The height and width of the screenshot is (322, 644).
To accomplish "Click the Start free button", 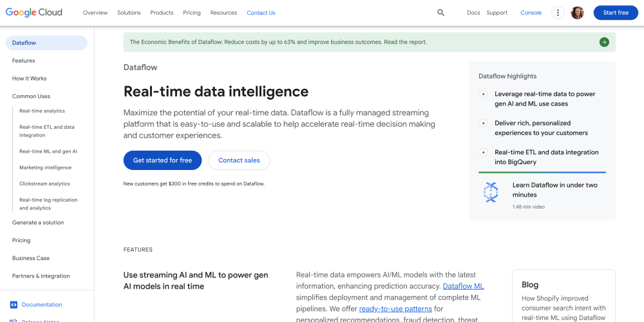I will [x=616, y=13].
